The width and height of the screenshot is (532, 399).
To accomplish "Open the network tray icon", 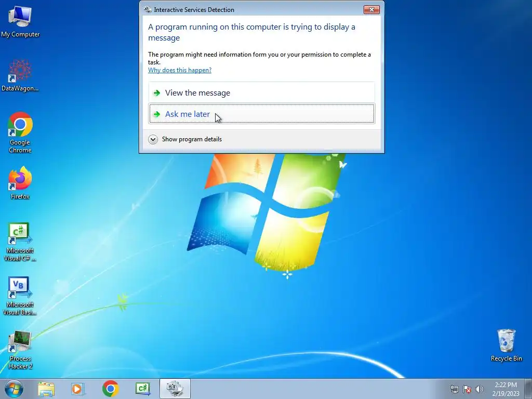I will 454,389.
